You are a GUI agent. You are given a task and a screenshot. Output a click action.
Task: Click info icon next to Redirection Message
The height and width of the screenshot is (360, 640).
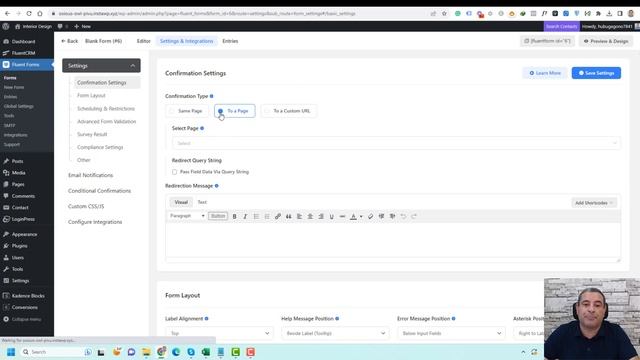[217, 186]
